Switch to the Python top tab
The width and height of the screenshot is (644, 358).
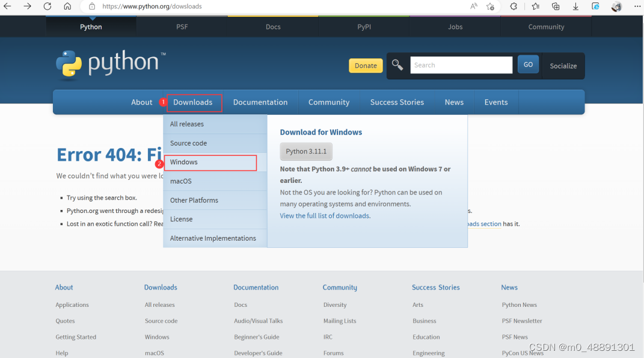pyautogui.click(x=91, y=26)
